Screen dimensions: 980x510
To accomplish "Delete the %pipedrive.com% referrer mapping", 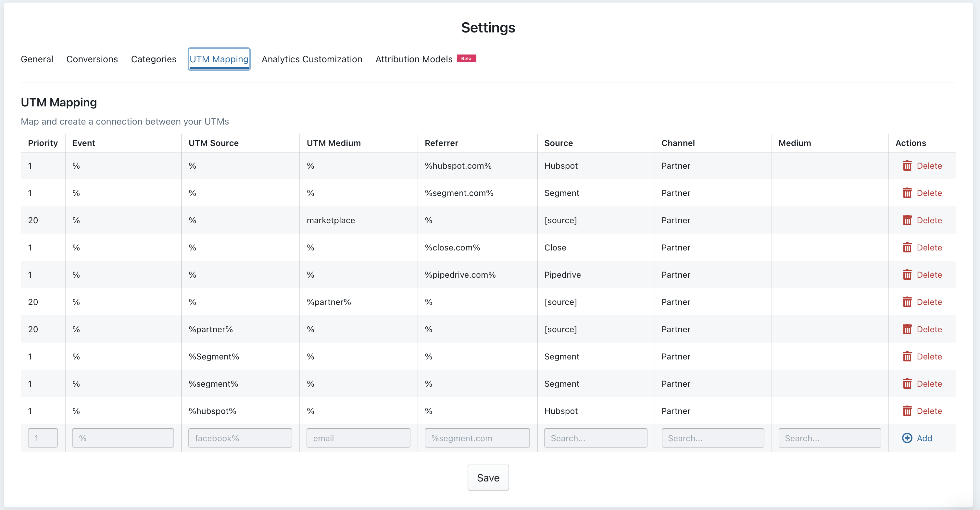I will (x=922, y=275).
